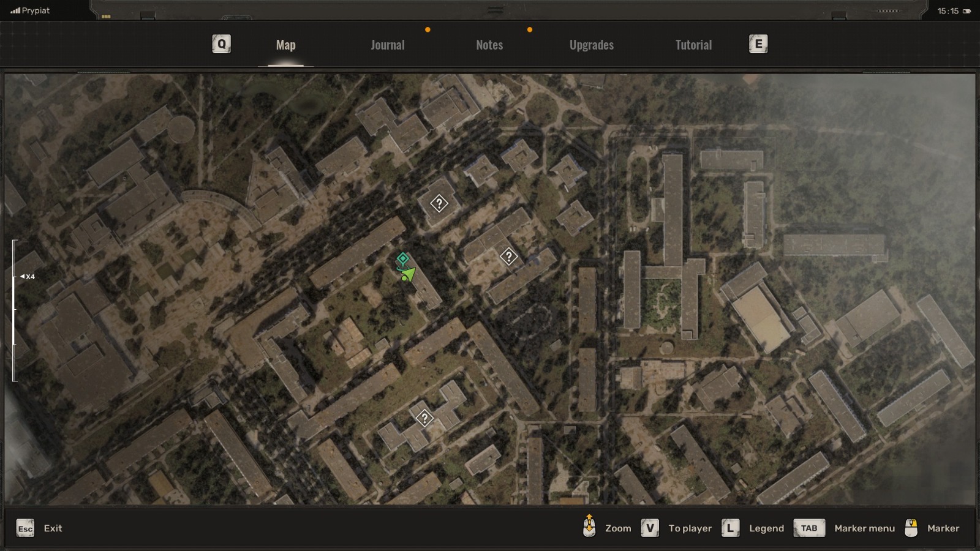The width and height of the screenshot is (980, 551).
Task: Select the bottom question mark marker on the map
Action: (x=426, y=418)
